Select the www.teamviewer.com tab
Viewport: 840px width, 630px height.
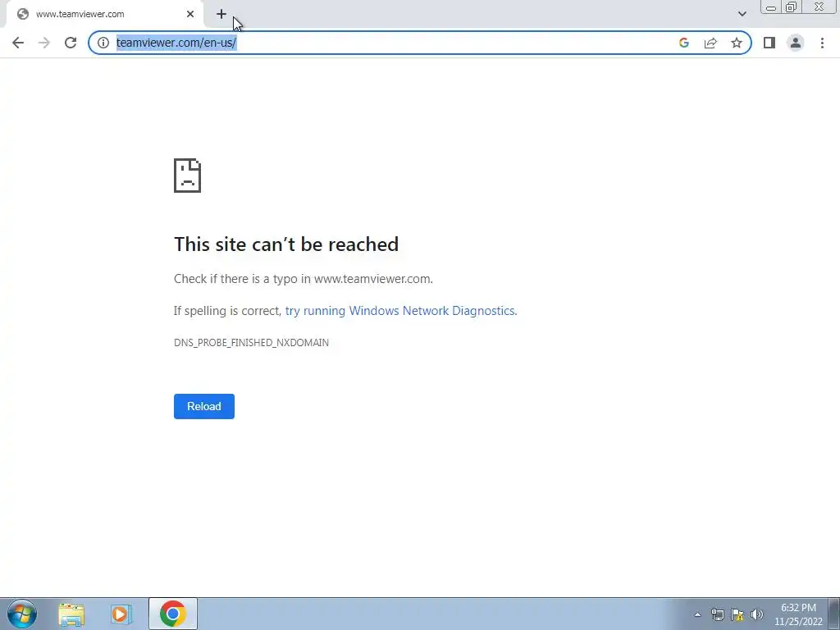[x=104, y=14]
